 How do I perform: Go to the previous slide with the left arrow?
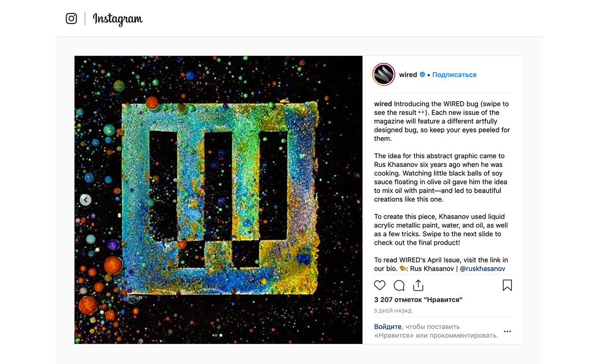pos(85,200)
